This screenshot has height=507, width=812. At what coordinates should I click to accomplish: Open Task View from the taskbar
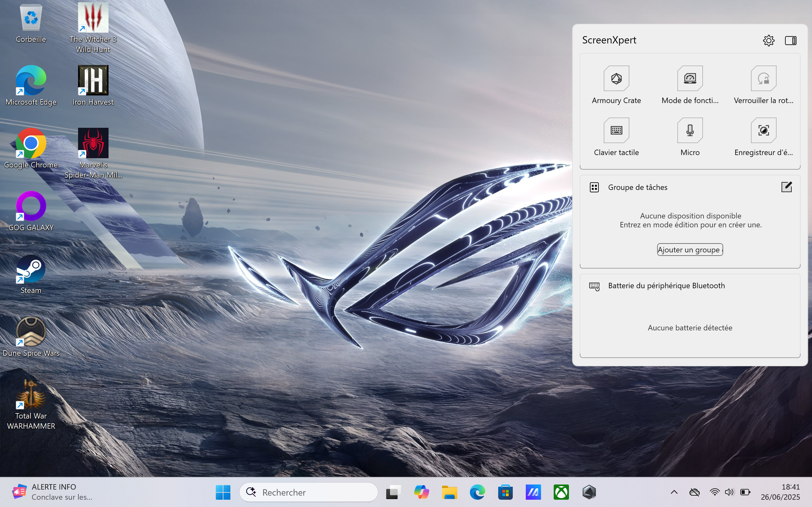[393, 492]
